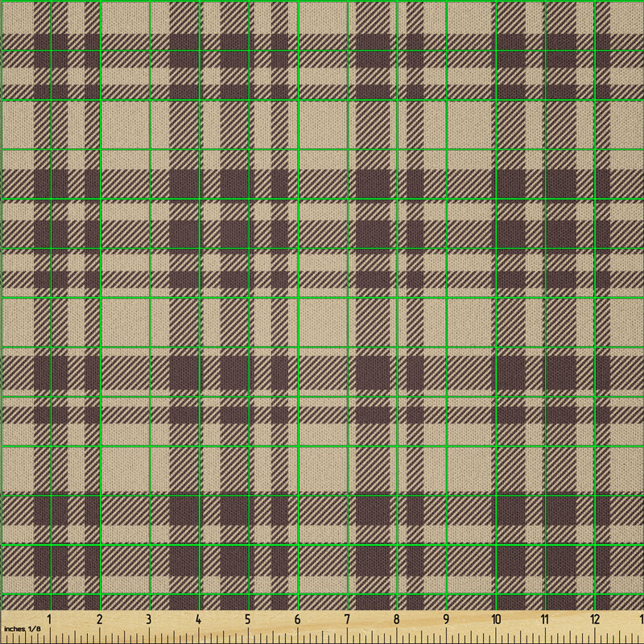Click the ruler number 1 mark

coord(49,619)
